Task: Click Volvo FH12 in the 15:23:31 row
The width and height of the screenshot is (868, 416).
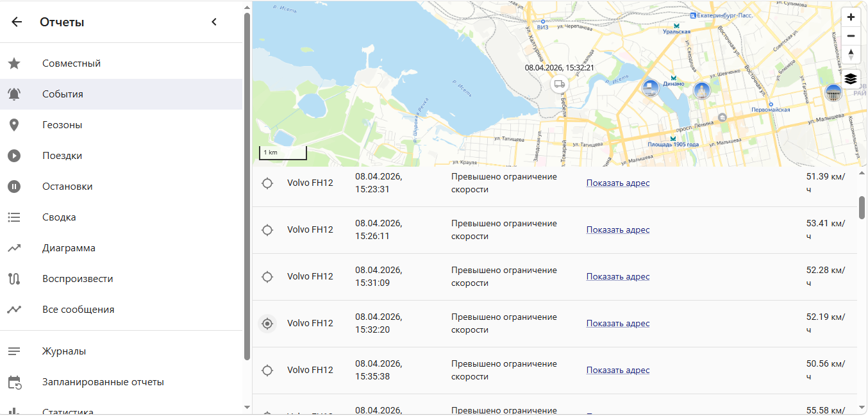Action: pyautogui.click(x=310, y=183)
